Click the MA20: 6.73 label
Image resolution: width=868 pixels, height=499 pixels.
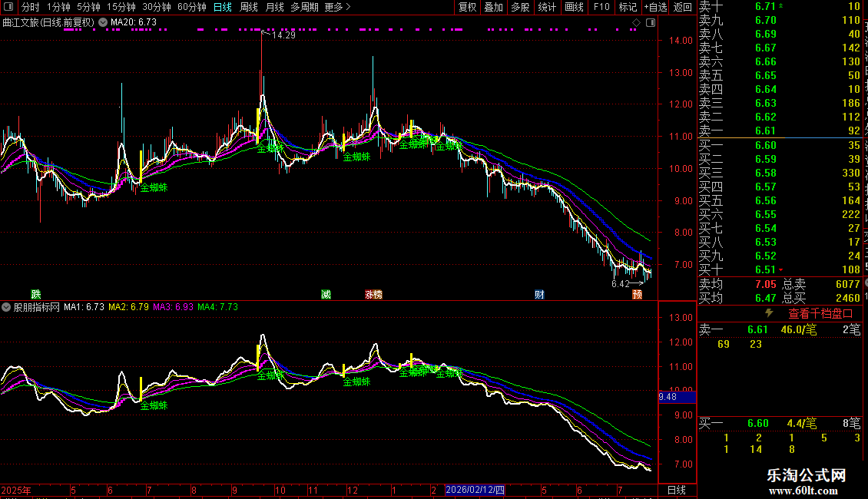click(134, 22)
